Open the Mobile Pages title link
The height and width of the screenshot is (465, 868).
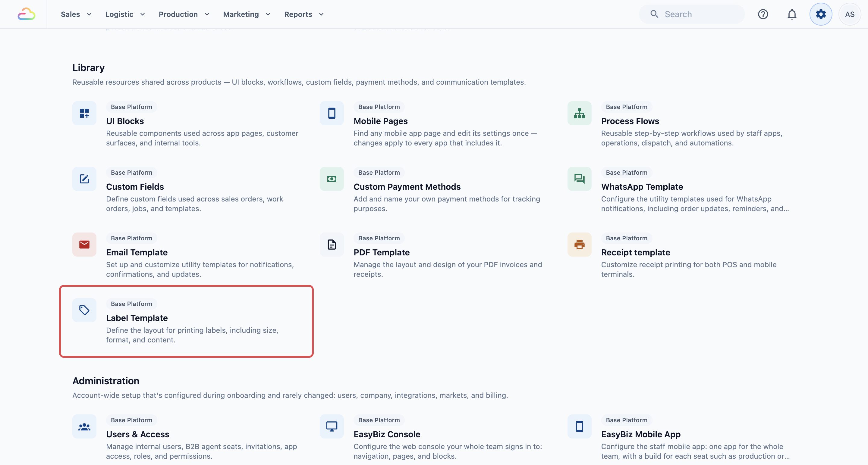point(381,121)
